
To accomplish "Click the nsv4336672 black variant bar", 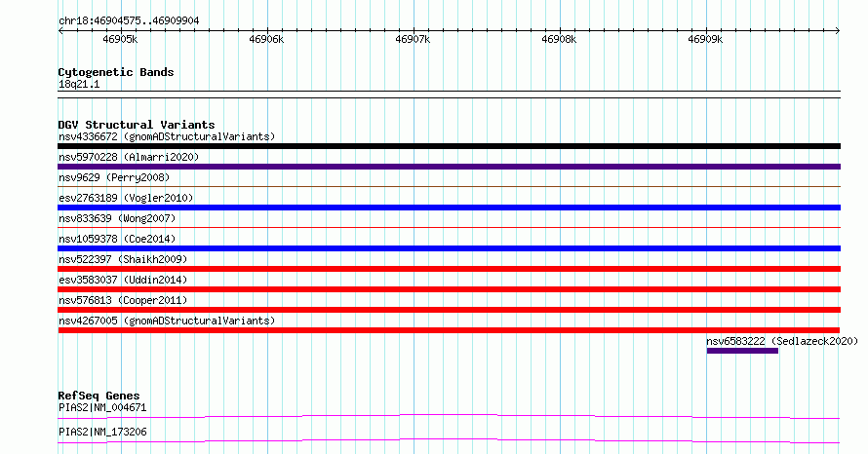I will click(449, 146).
